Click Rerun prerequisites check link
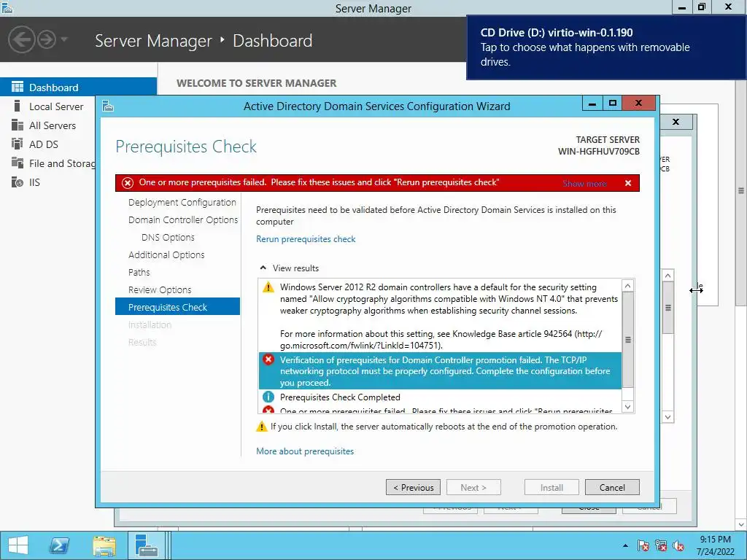The height and width of the screenshot is (560, 747). [x=306, y=239]
